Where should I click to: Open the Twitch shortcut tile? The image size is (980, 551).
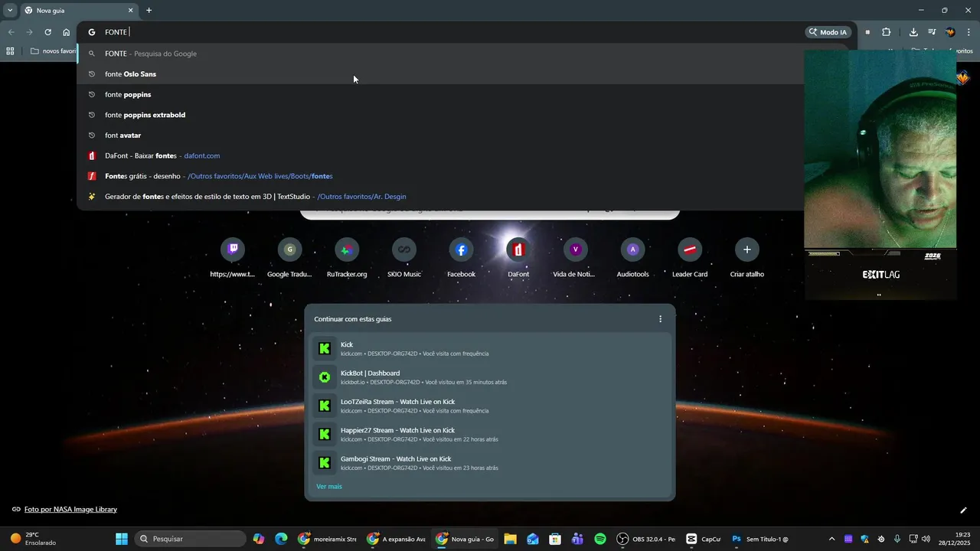233,257
